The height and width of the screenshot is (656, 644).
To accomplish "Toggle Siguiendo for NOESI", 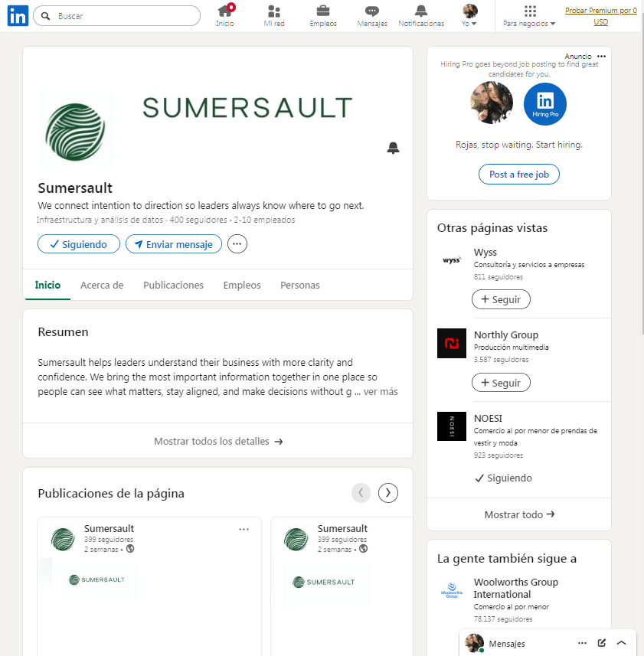I will coord(503,478).
